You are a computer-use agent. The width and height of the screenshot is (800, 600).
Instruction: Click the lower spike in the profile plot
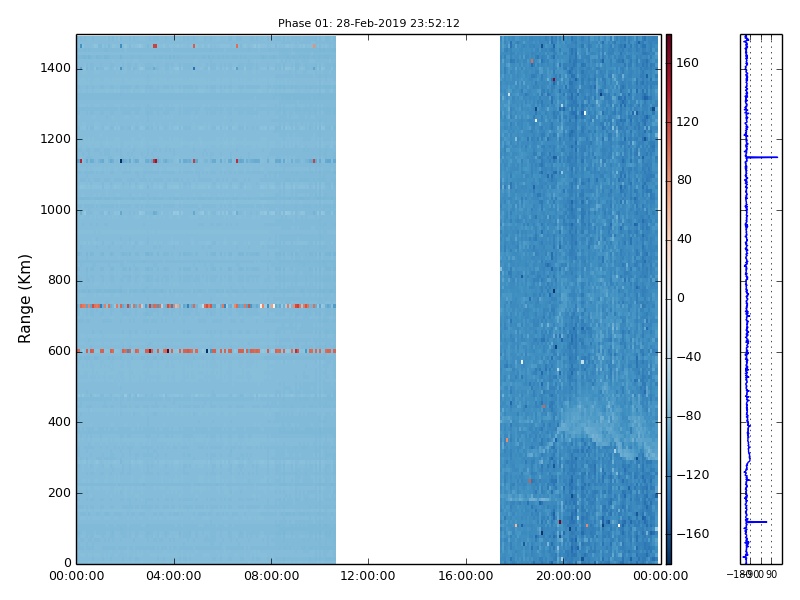(757, 522)
